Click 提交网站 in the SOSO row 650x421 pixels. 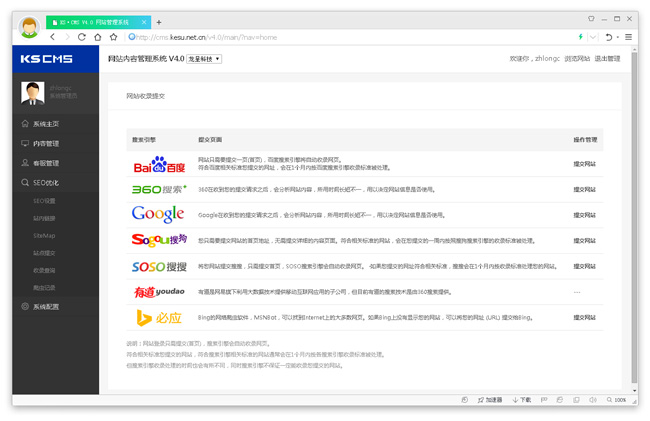tap(585, 266)
